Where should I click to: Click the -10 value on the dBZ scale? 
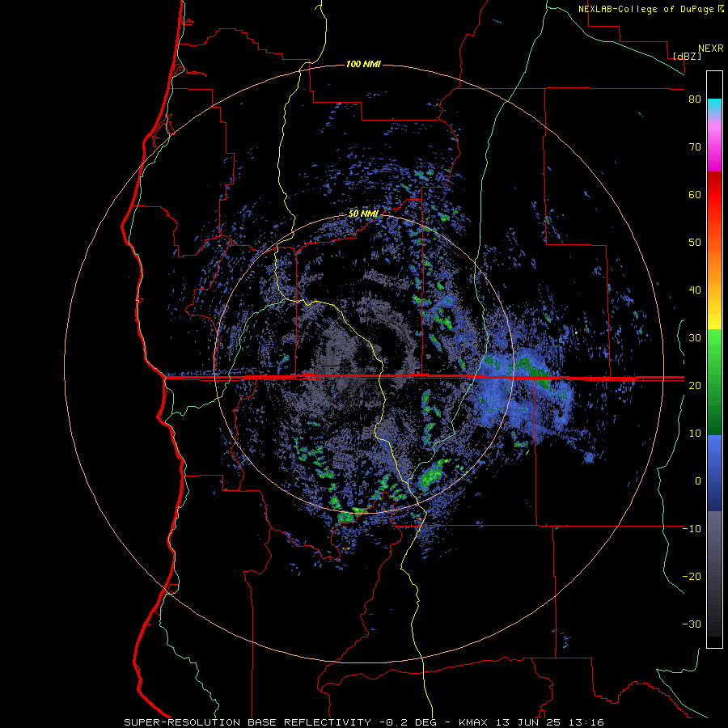692,529
